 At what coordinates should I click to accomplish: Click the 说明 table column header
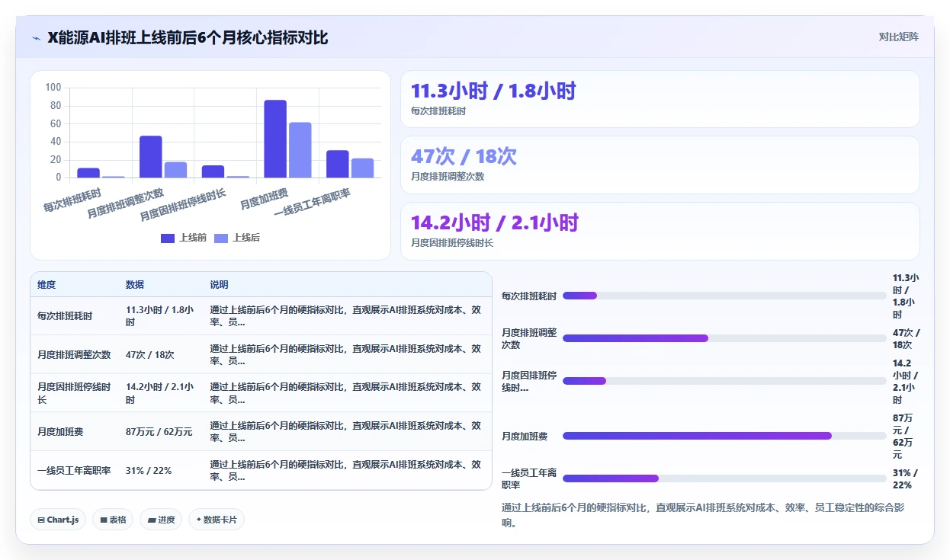point(219,285)
